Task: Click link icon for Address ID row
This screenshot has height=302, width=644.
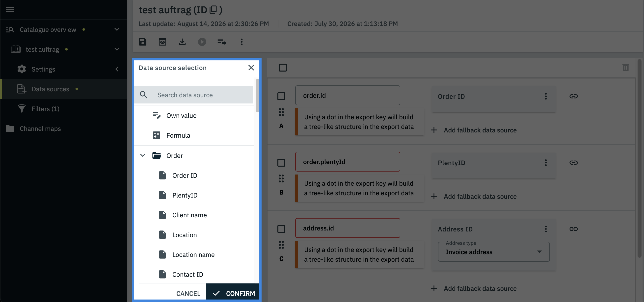Action: (573, 229)
